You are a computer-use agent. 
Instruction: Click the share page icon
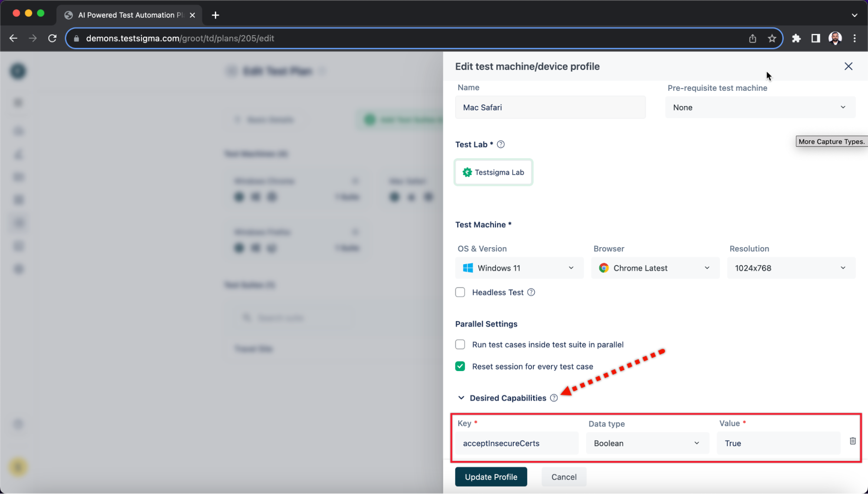752,38
